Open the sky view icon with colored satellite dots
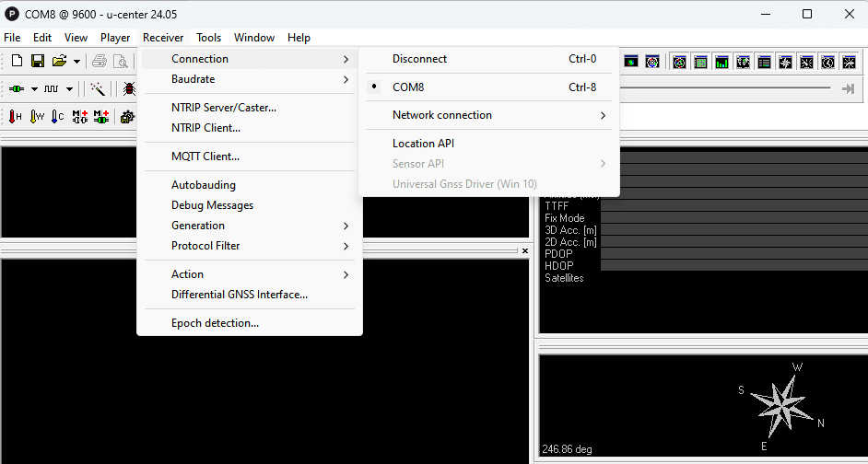This screenshot has width=868, height=464. pos(652,62)
